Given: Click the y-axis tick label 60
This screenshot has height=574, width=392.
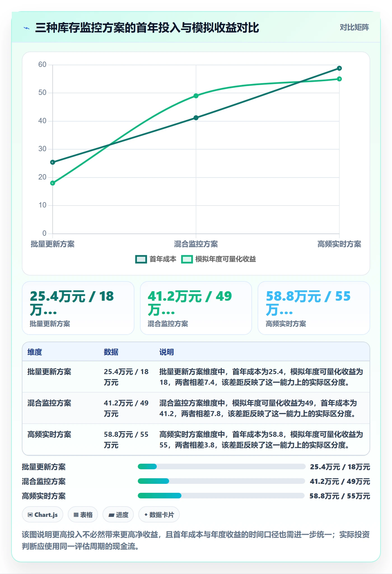Looking at the screenshot, I should 42,65.
